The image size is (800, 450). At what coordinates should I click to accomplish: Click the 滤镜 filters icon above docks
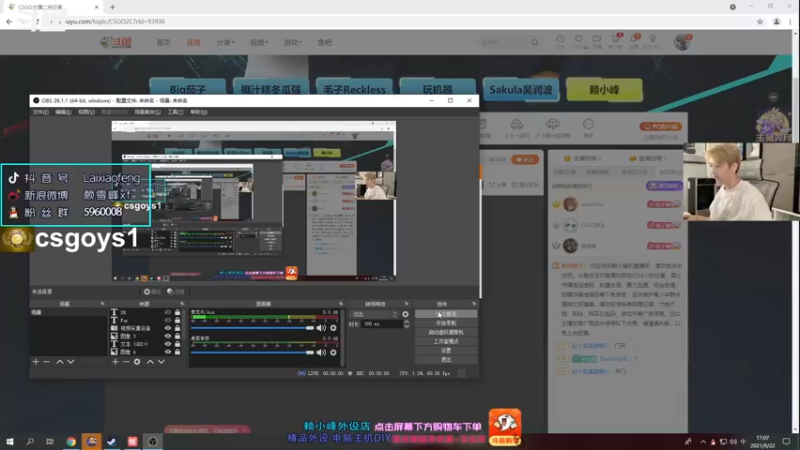point(176,291)
